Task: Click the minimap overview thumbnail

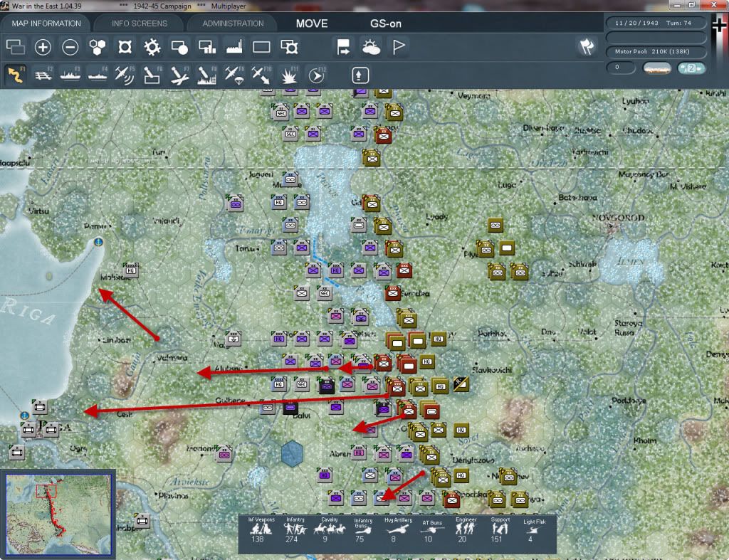Action: (x=58, y=514)
